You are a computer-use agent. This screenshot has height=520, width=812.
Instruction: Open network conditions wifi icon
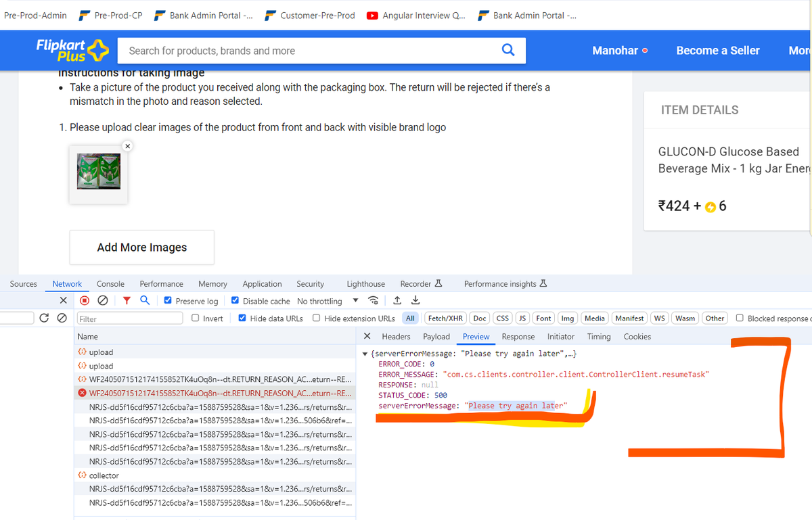[x=372, y=301]
